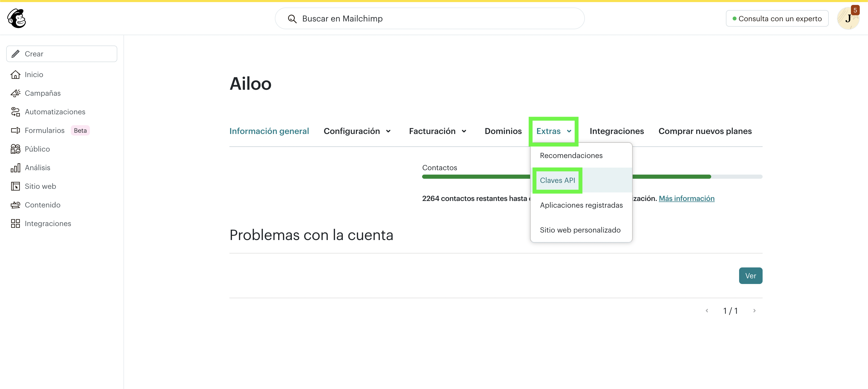This screenshot has height=389, width=868.
Task: Click the Integraciones grid icon in sidebar
Action: tap(16, 223)
